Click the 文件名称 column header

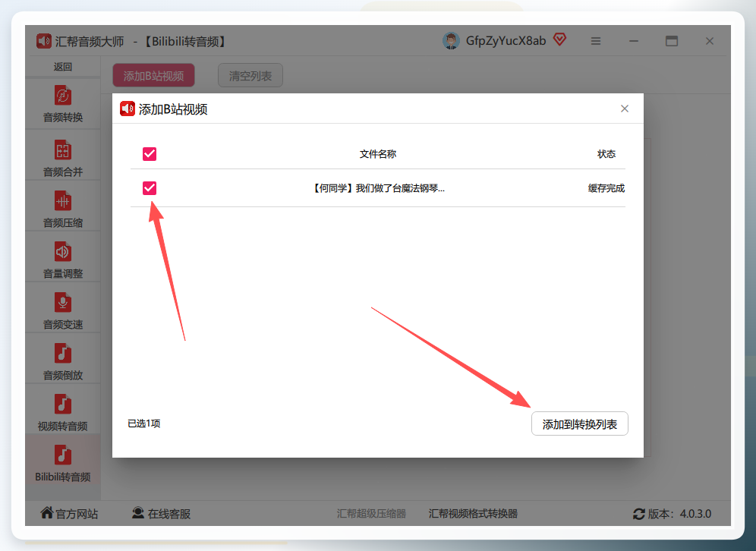(x=377, y=154)
